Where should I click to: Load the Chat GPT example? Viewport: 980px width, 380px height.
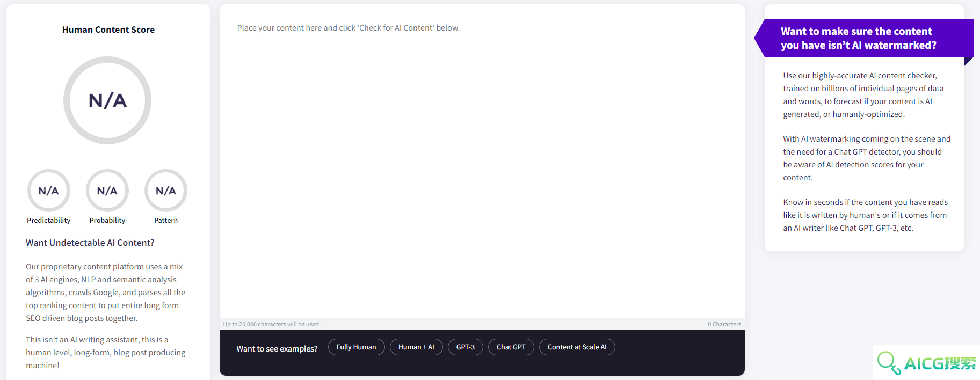point(511,347)
